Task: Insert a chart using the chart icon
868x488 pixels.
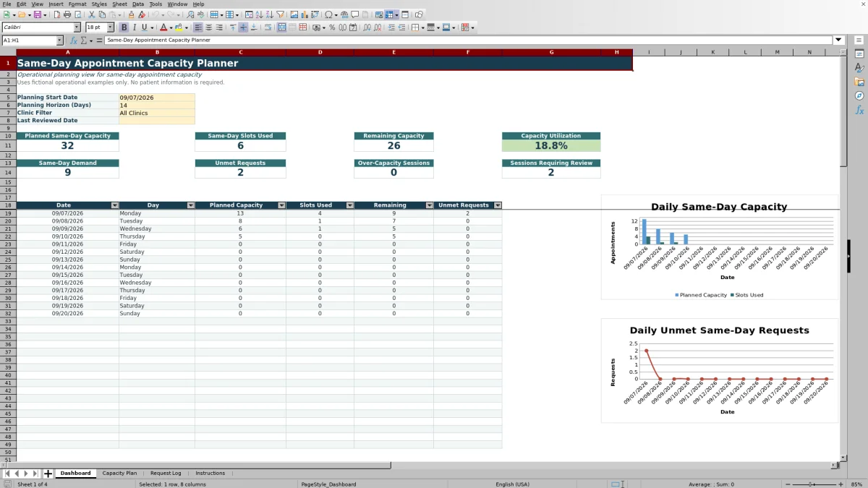Action: 304,14
